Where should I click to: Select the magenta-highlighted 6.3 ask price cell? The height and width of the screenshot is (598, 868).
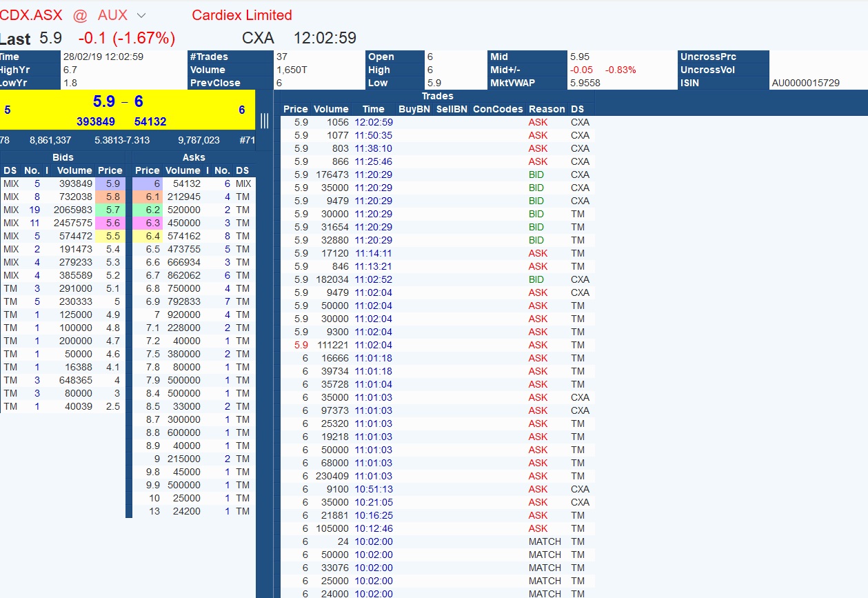[148, 223]
